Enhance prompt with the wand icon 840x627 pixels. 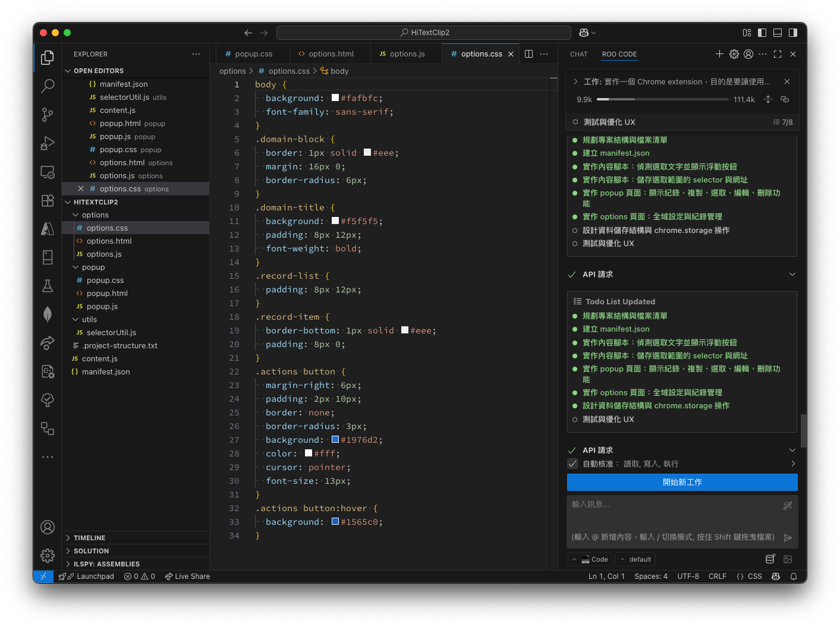click(x=788, y=506)
